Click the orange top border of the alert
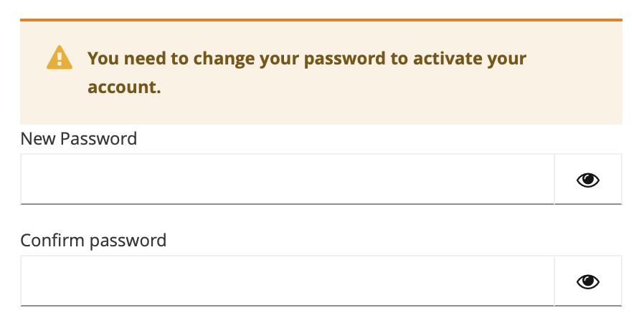 [321, 19]
